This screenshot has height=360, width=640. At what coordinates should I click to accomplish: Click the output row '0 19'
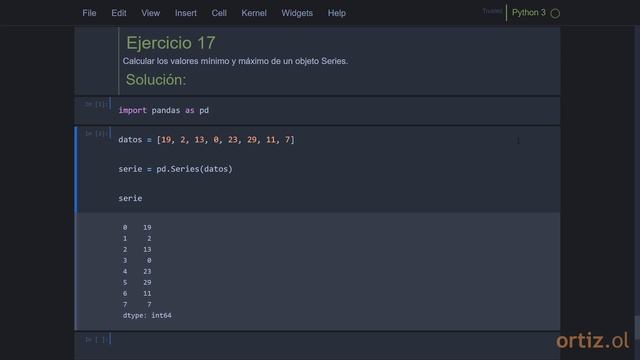[137, 227]
